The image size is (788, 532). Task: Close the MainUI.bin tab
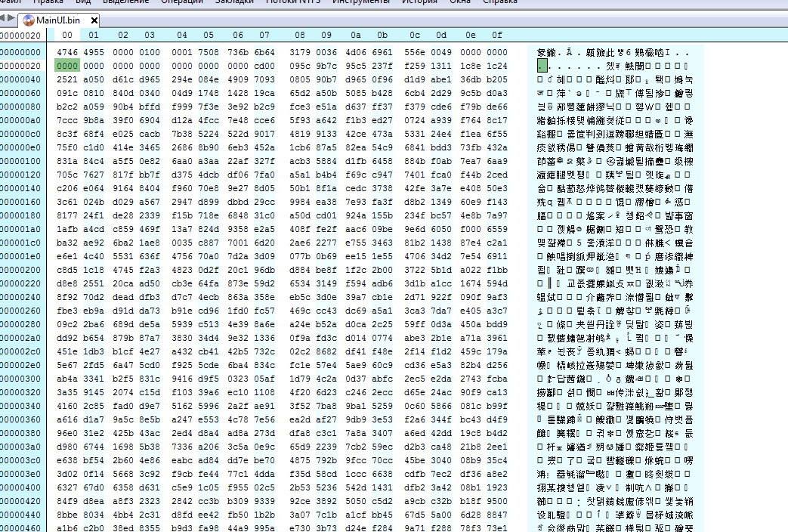click(x=94, y=20)
